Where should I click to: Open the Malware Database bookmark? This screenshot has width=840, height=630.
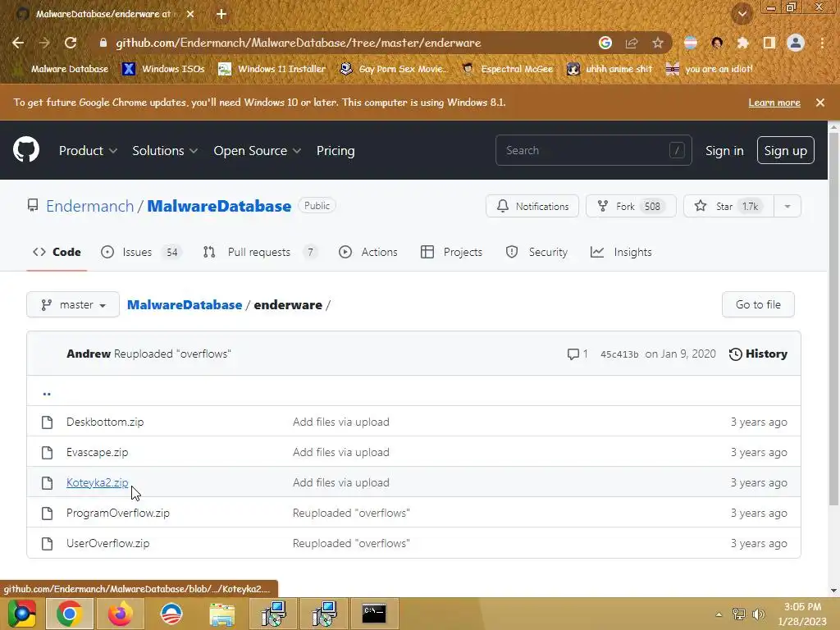62,69
